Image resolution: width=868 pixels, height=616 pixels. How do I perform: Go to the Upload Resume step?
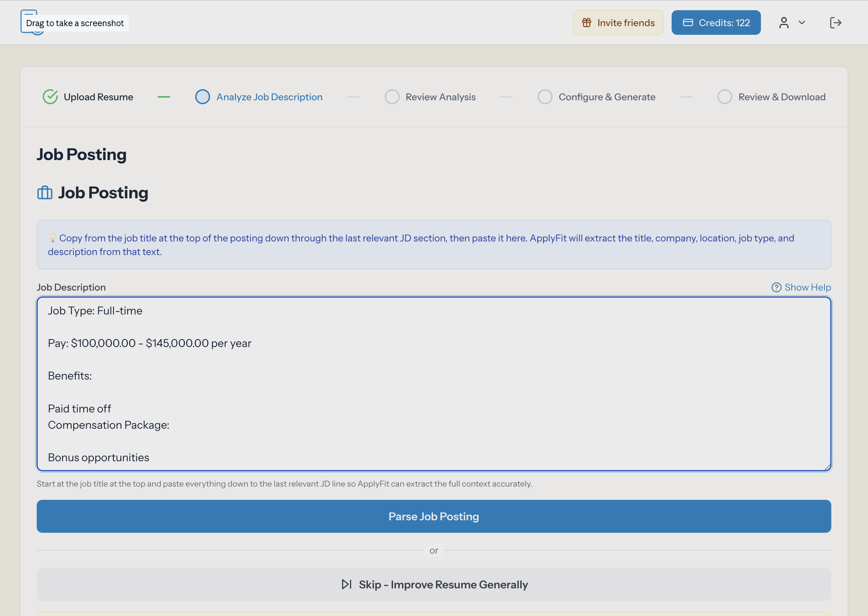pyautogui.click(x=98, y=97)
